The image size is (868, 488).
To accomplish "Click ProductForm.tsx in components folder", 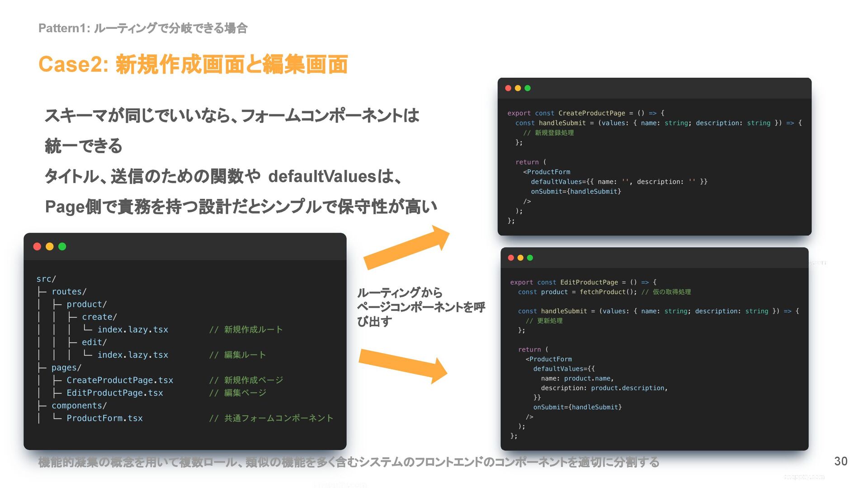I will (x=104, y=418).
